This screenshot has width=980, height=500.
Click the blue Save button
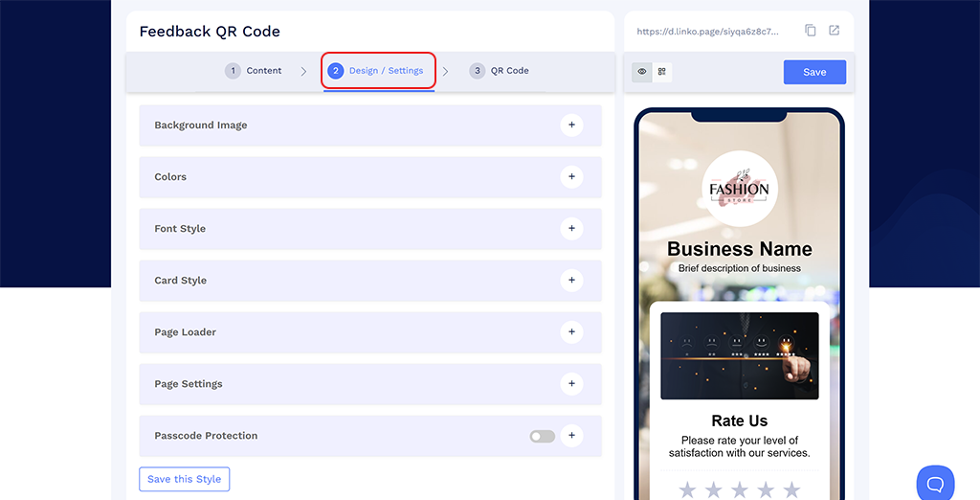tap(814, 72)
